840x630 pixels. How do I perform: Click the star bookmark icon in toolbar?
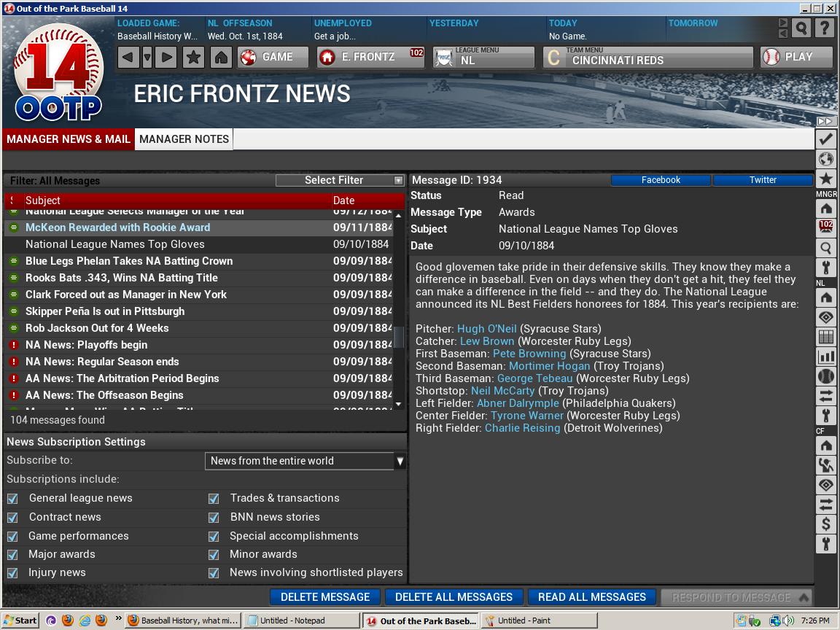(193, 57)
